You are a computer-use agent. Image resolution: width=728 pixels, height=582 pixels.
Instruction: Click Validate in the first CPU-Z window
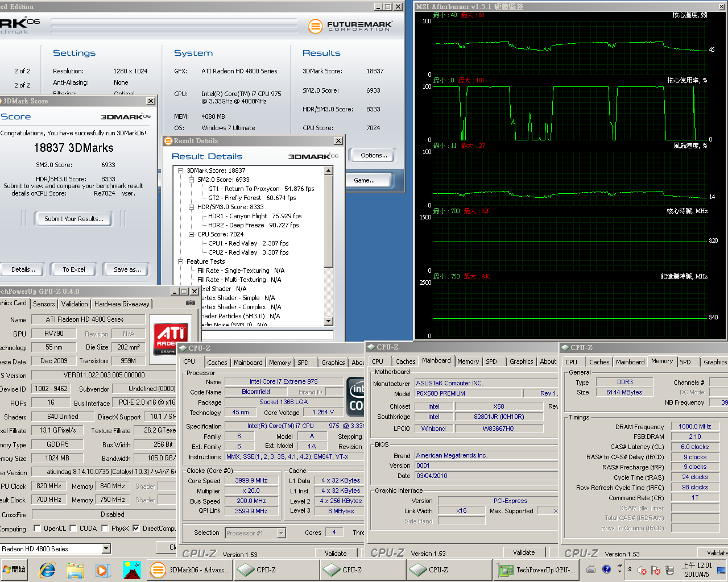point(336,553)
